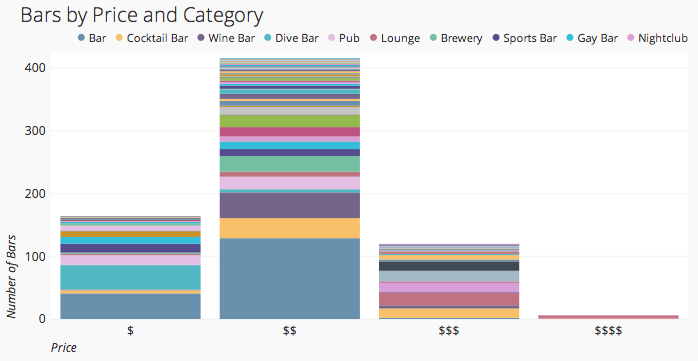The height and width of the screenshot is (361, 698).
Task: Click the Number of Bars axis title
Action: [x=11, y=277]
